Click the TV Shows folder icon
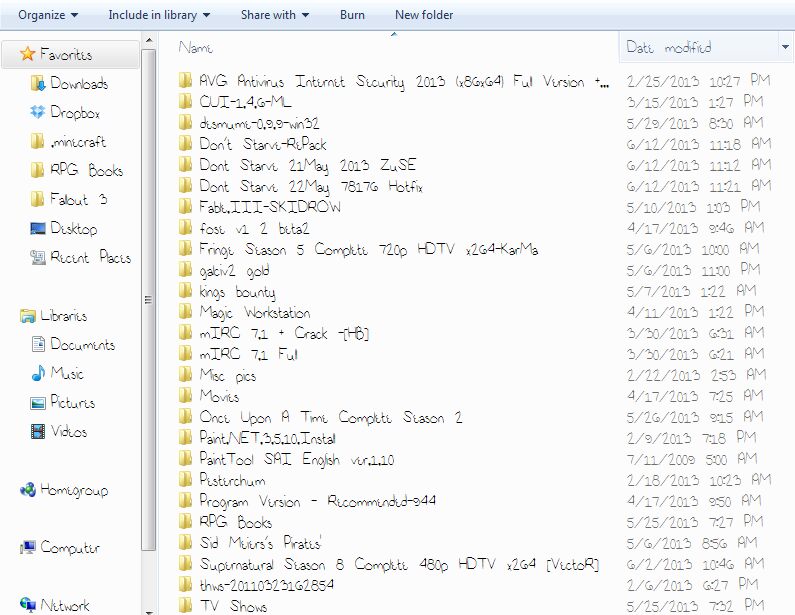Image resolution: width=795 pixels, height=615 pixels. tap(186, 605)
